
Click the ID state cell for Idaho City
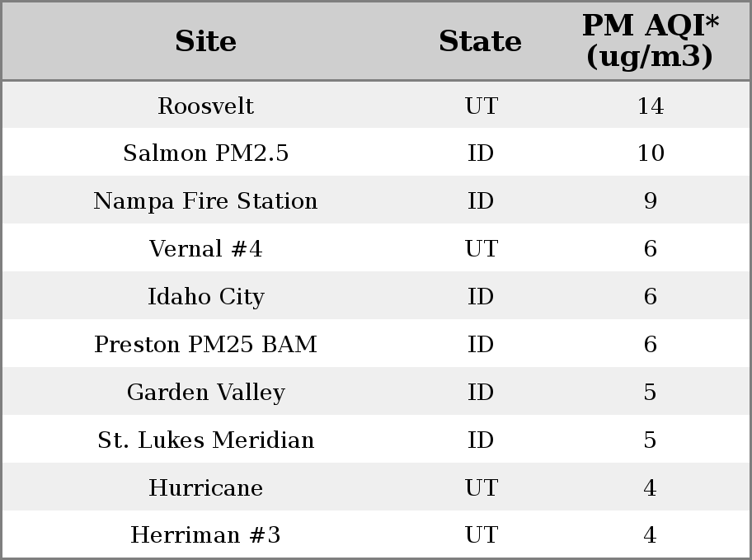481,297
